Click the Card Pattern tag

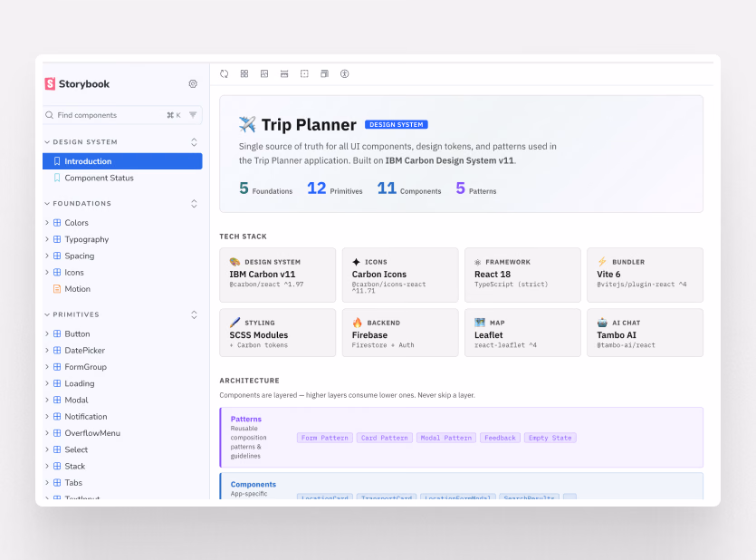pos(384,438)
